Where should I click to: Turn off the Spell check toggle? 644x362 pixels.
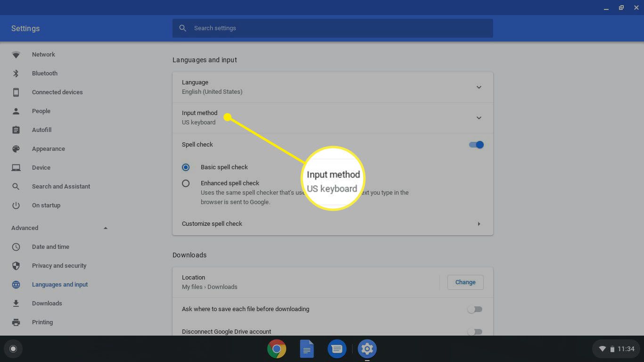point(476,145)
